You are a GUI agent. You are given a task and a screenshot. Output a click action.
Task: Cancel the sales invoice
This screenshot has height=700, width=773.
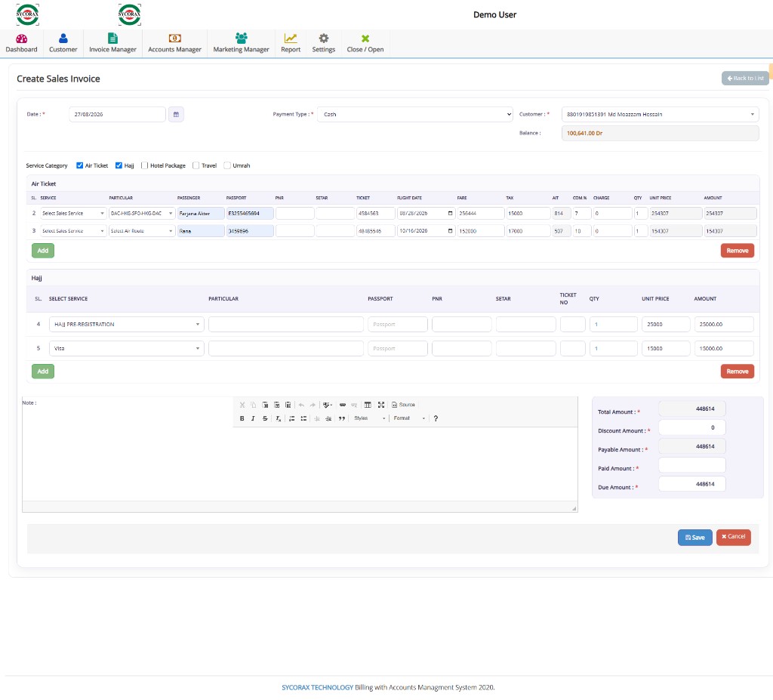(x=733, y=537)
